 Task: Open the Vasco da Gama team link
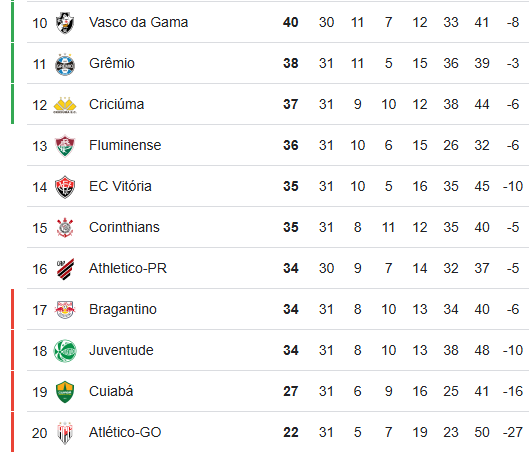pyautogui.click(x=138, y=22)
